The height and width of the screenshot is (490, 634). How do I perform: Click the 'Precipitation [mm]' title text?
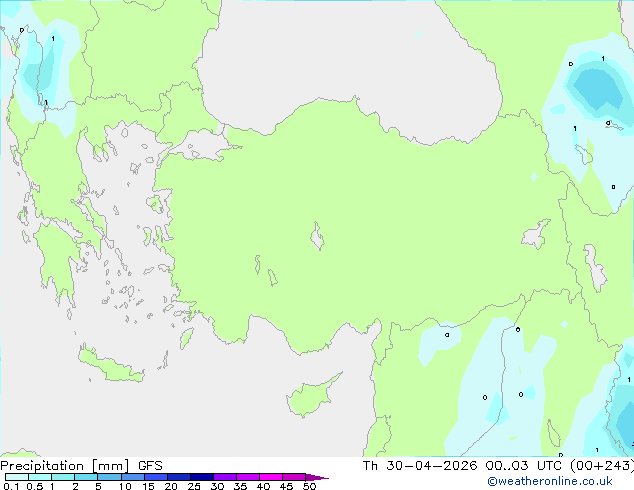65,466
